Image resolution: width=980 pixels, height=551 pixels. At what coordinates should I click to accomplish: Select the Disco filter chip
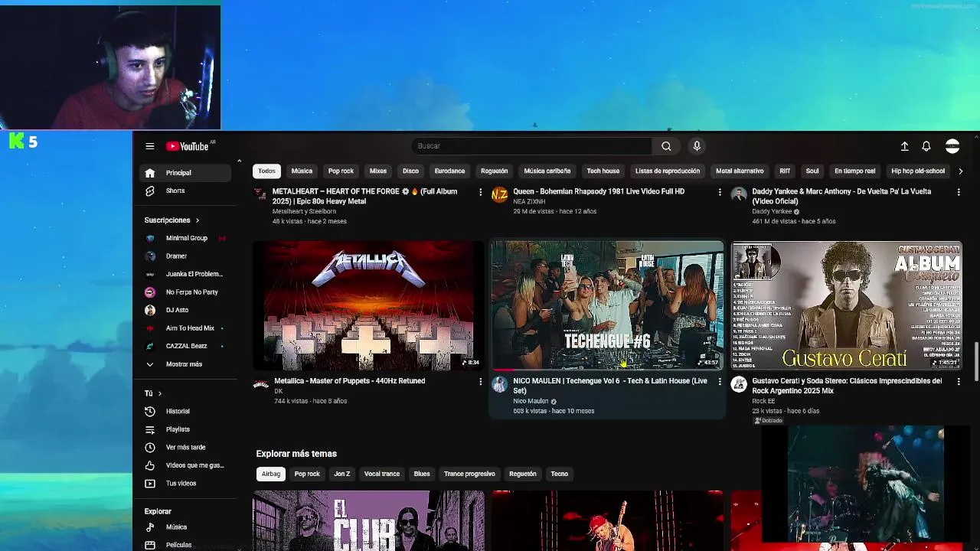[411, 171]
